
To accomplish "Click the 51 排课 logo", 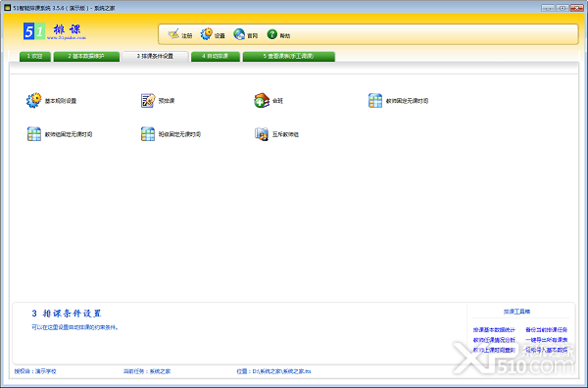I will coord(54,31).
